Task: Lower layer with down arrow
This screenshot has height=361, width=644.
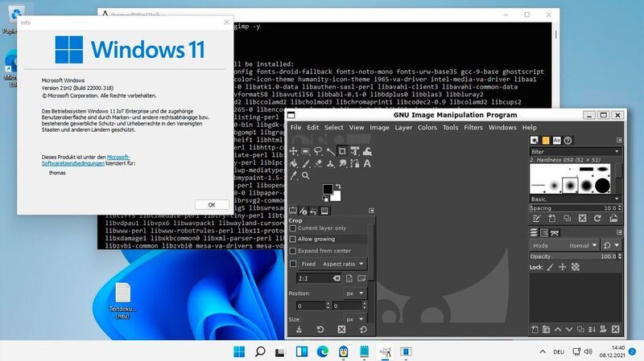Action: pos(569,330)
